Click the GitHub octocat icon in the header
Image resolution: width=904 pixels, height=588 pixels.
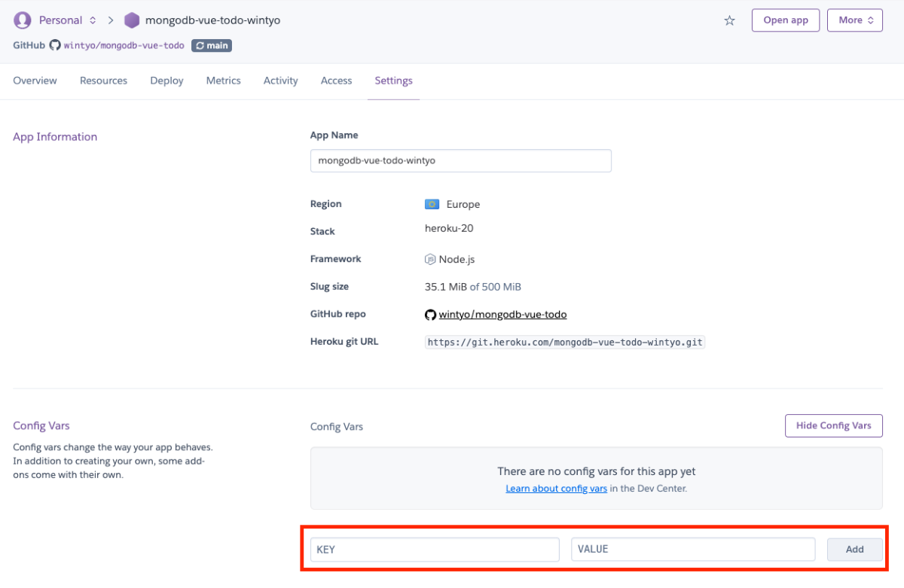pos(55,45)
